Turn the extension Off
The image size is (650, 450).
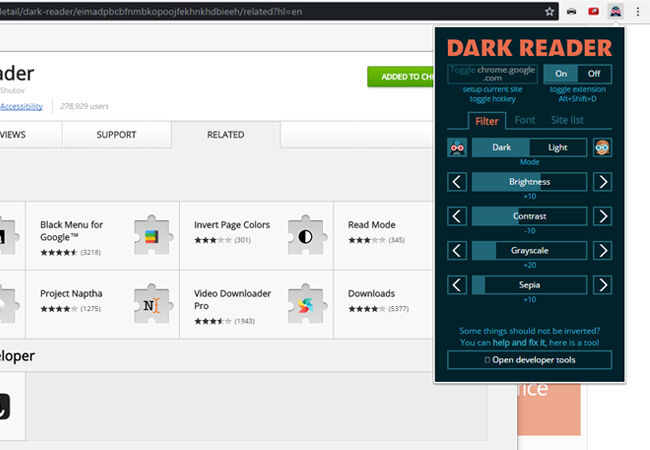[x=594, y=74]
